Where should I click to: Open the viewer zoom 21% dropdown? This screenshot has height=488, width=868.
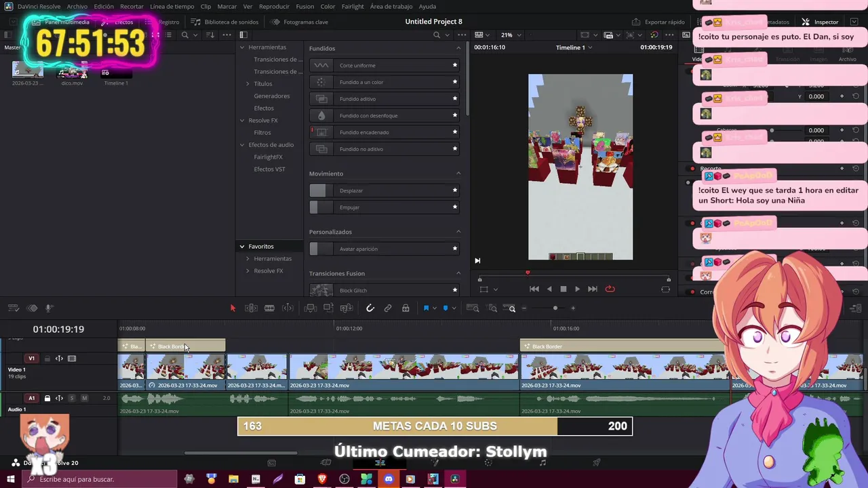pyautogui.click(x=510, y=35)
